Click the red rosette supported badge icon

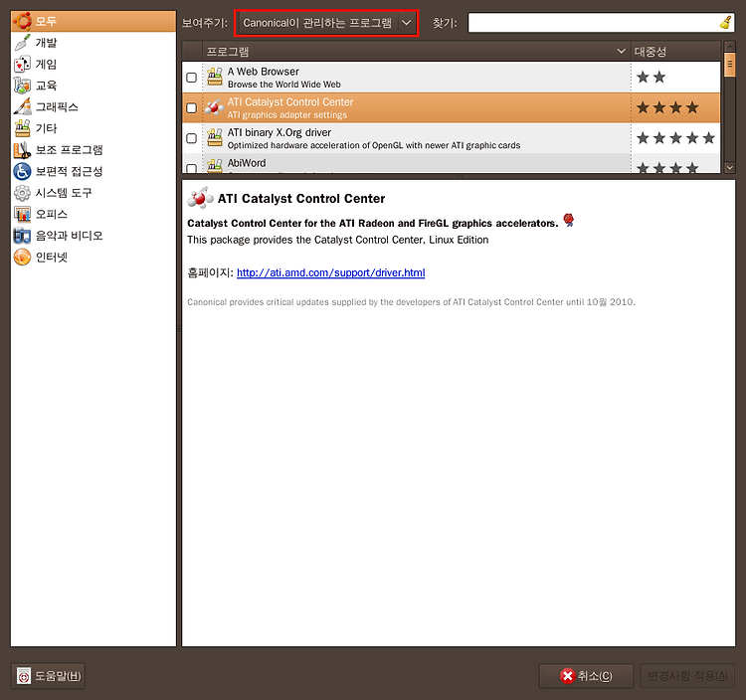[569, 220]
